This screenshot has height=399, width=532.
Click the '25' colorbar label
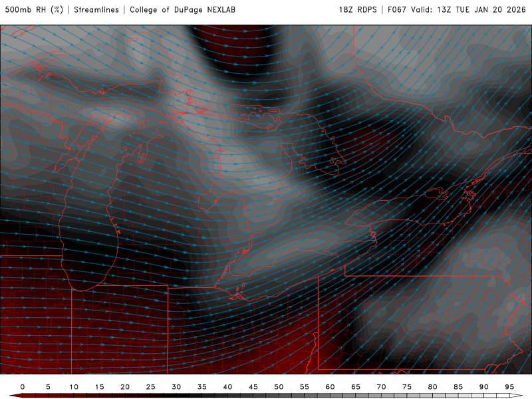click(151, 387)
